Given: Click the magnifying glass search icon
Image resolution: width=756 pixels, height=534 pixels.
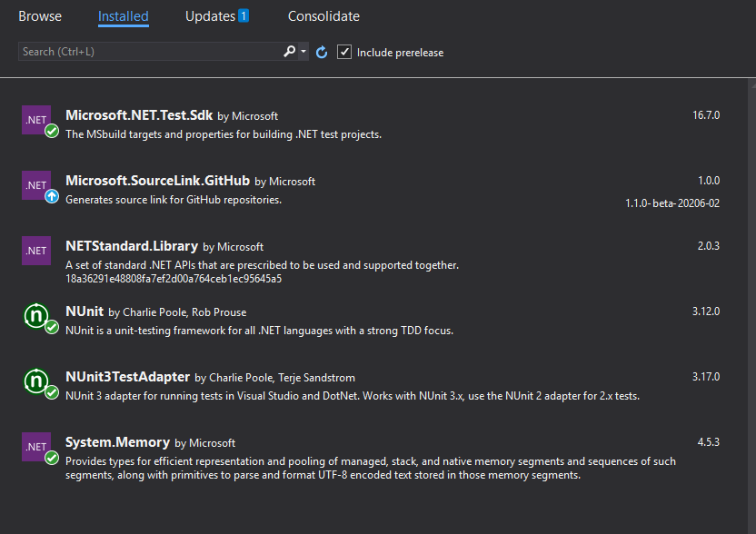Looking at the screenshot, I should [x=289, y=52].
